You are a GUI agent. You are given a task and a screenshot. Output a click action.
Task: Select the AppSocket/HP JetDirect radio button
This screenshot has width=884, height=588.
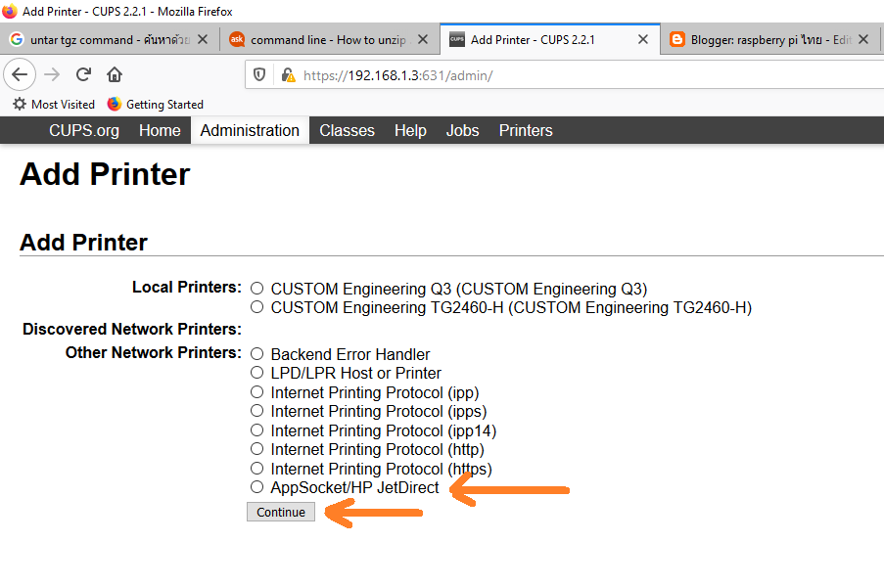point(256,487)
